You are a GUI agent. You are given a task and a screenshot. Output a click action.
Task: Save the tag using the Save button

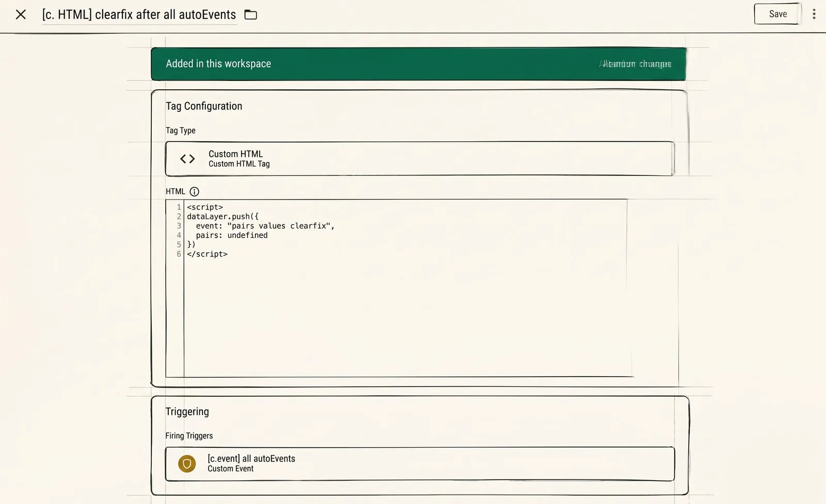pos(777,14)
